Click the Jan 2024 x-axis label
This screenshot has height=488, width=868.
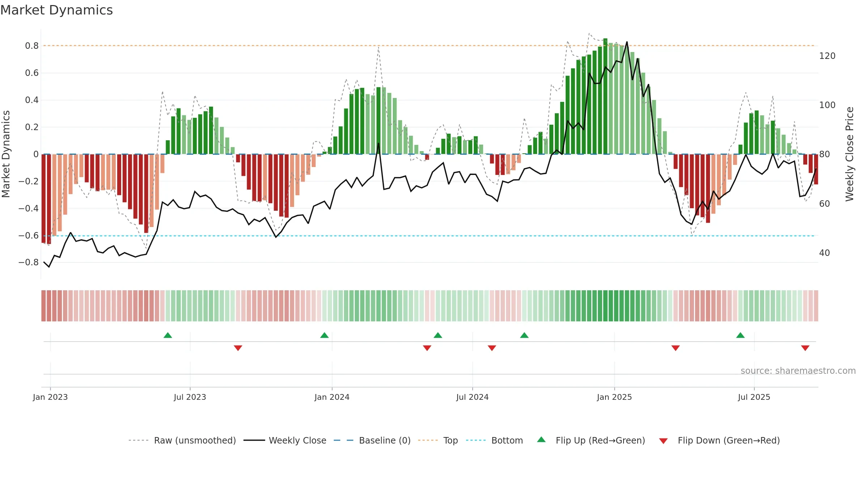point(332,397)
